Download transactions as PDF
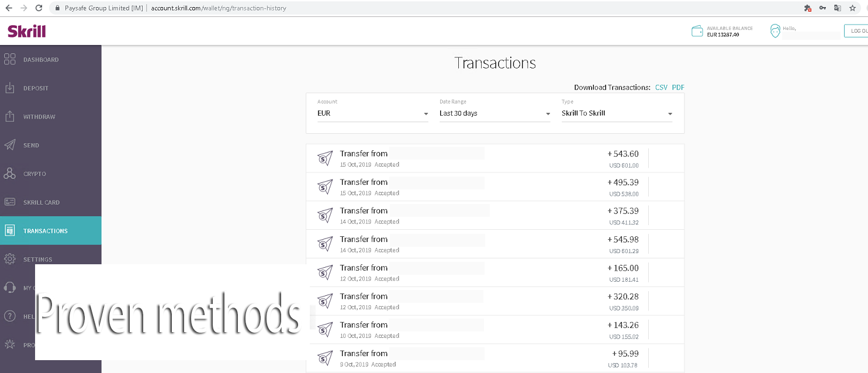The image size is (868, 373). [678, 88]
